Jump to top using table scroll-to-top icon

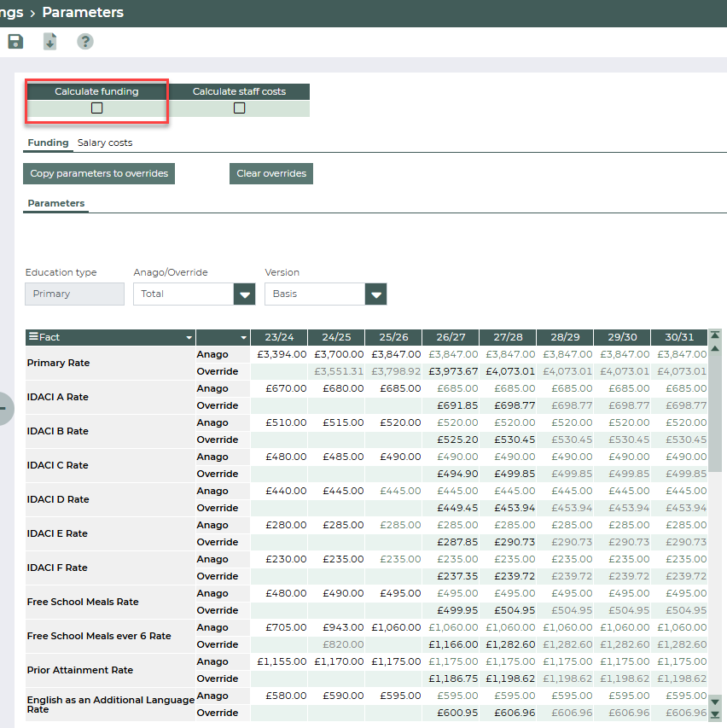click(x=715, y=335)
